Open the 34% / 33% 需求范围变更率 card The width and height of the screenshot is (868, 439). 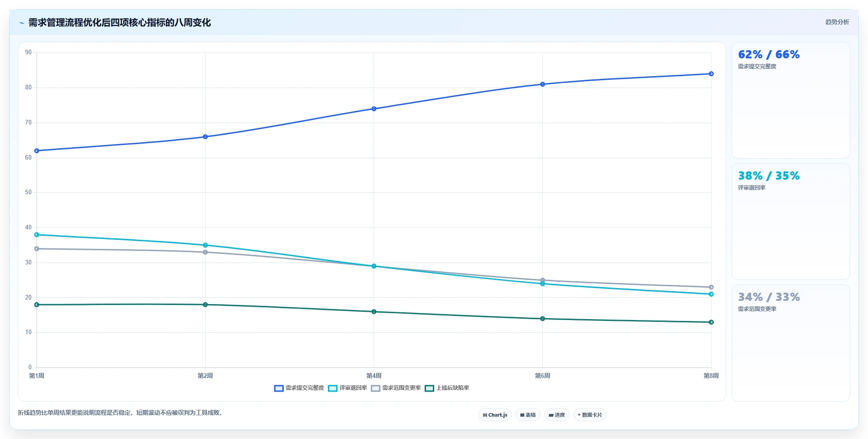click(790, 343)
